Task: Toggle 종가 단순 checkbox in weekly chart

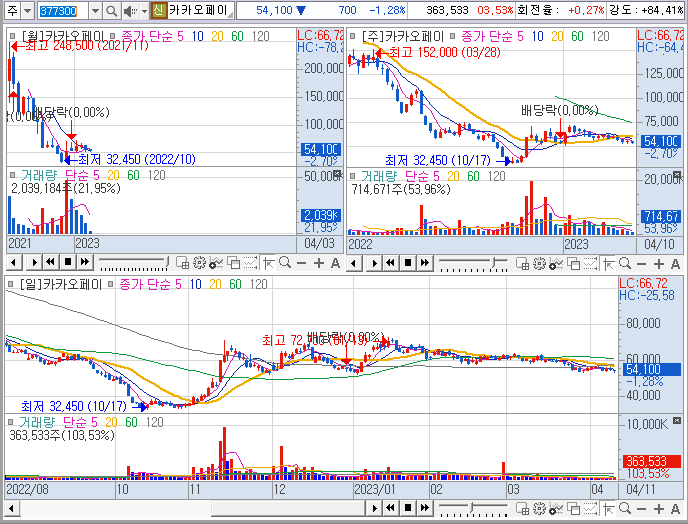Action: pyautogui.click(x=452, y=36)
